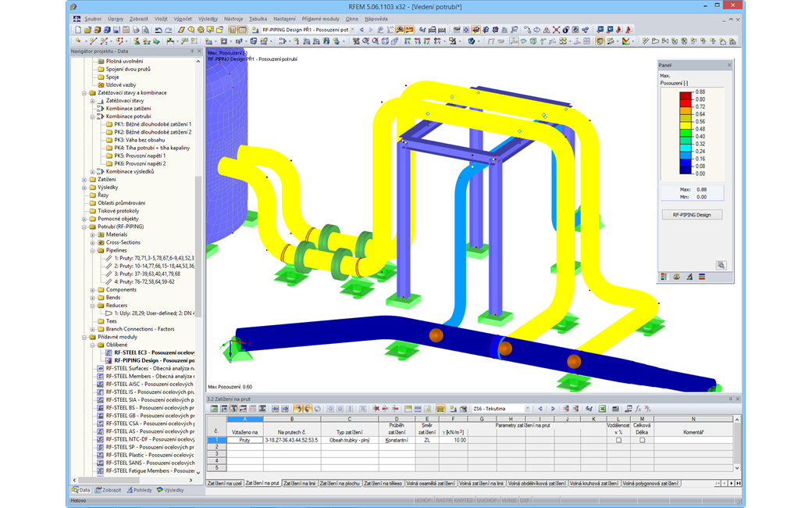Toggle the Celková Délka checkbox in row 1

click(642, 440)
